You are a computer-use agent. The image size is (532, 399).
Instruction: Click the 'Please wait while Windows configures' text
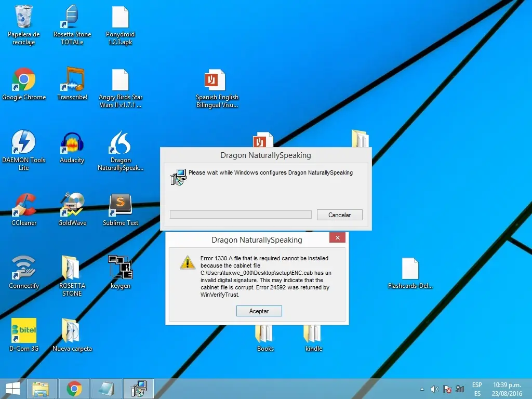point(270,172)
